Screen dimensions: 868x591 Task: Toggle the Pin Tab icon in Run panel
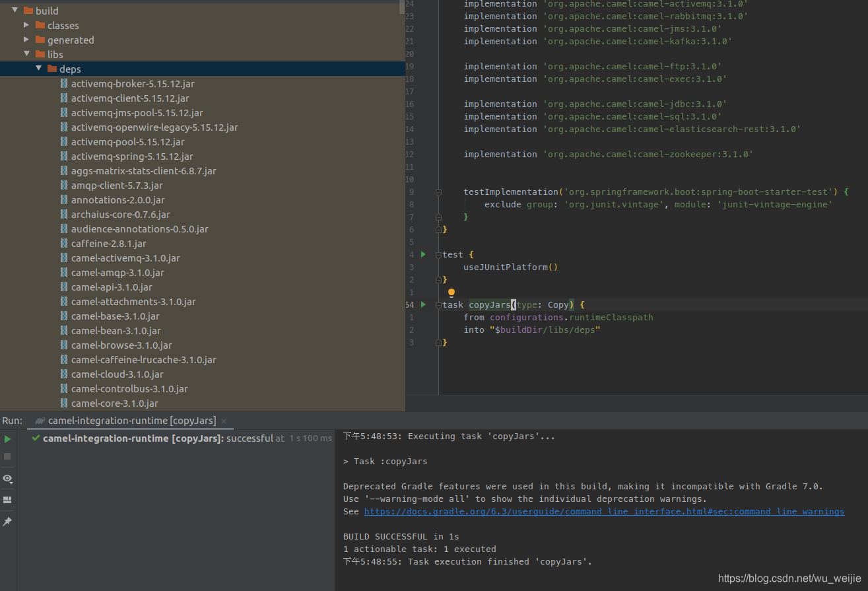click(x=7, y=522)
